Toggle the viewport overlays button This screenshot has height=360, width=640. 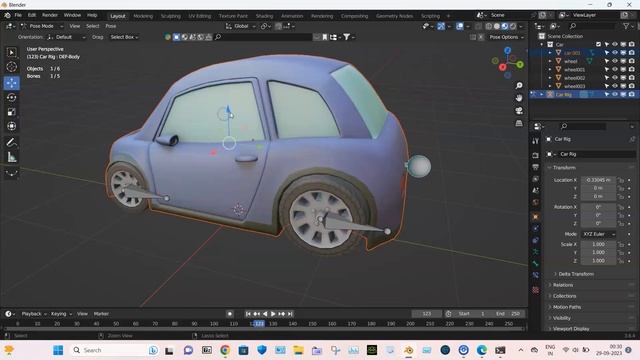(460, 26)
